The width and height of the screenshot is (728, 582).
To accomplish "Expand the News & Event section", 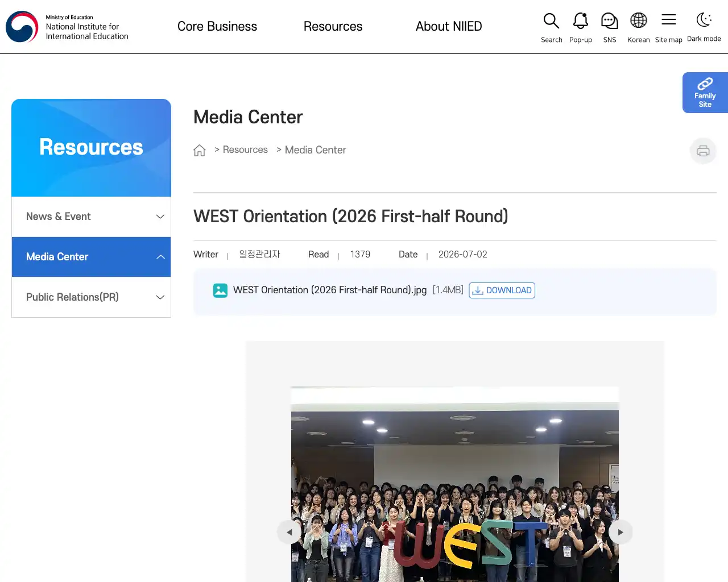I will point(91,217).
